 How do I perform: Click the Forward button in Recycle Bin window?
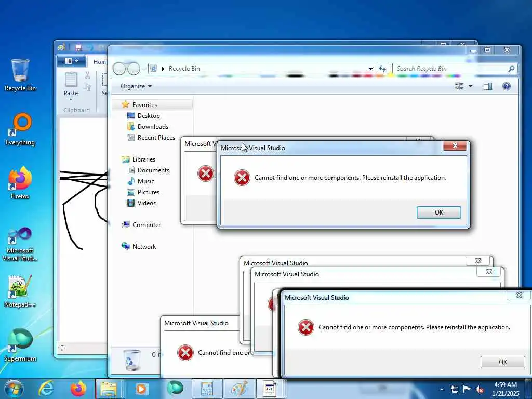[x=134, y=69]
